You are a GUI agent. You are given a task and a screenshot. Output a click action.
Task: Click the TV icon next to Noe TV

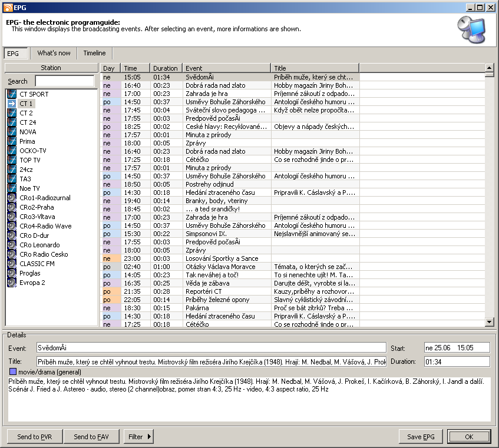tap(12, 188)
